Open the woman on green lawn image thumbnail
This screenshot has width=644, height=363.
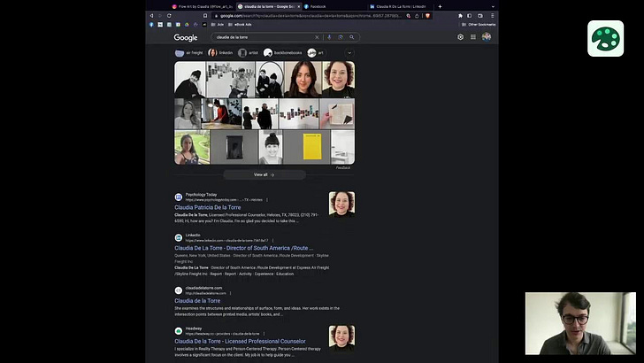point(192,147)
